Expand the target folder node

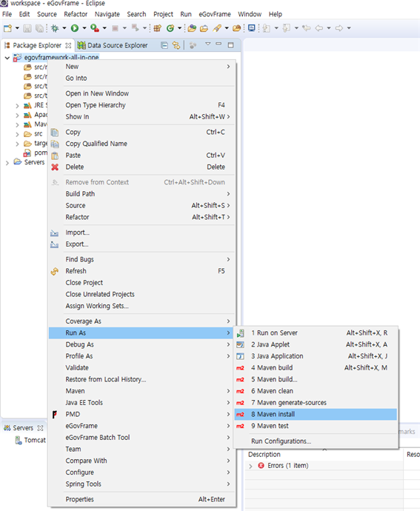click(17, 144)
